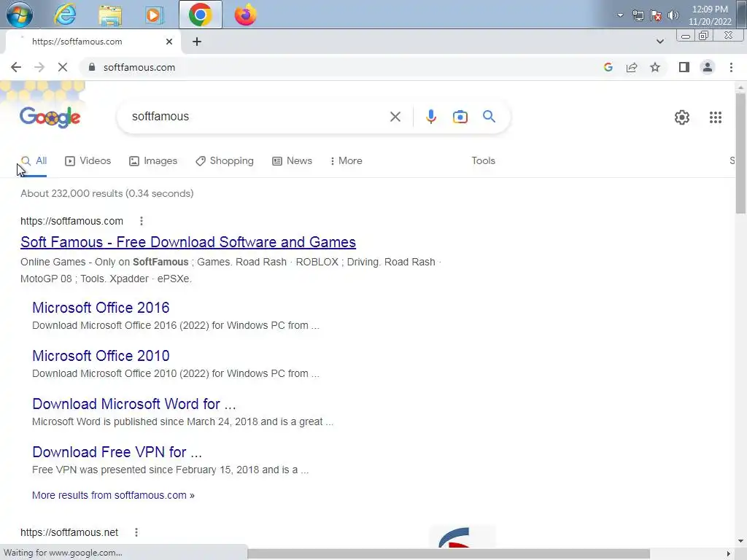This screenshot has width=747, height=560.
Task: Click the horizontal scrollbar at bottom
Action: click(449, 553)
